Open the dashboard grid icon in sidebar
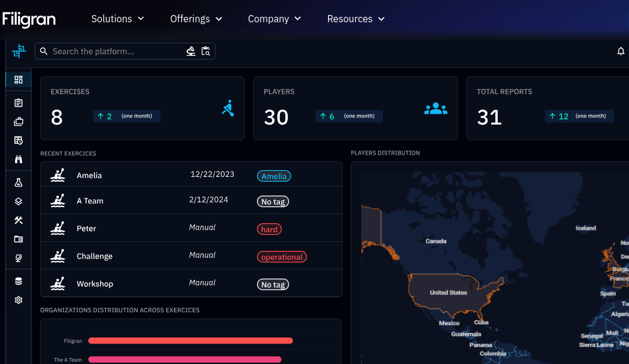Viewport: 629px width, 364px height. point(19,79)
